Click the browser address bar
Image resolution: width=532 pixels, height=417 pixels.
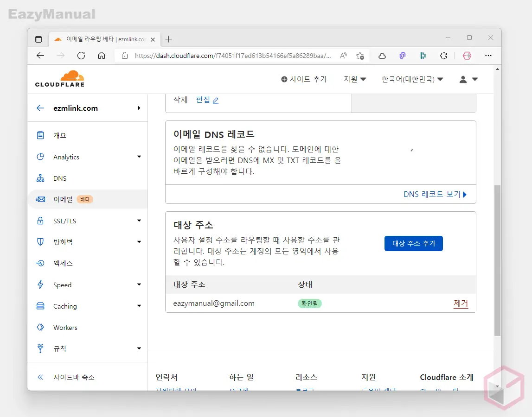tap(232, 56)
